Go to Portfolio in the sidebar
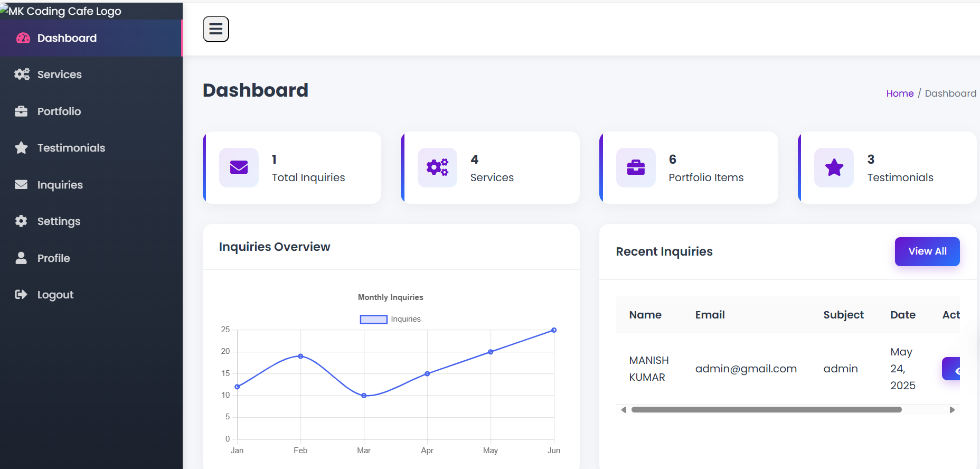980x469 pixels. (91, 111)
